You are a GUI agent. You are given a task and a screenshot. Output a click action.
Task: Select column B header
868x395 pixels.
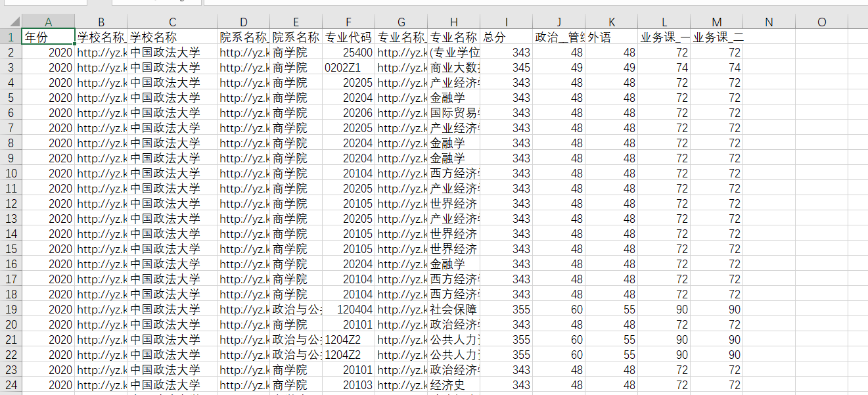tap(101, 22)
